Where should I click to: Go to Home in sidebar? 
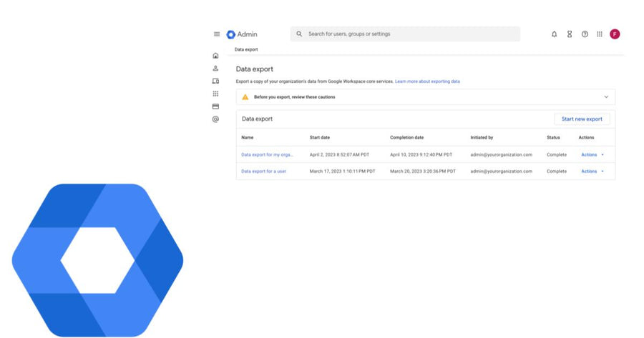pos(215,55)
